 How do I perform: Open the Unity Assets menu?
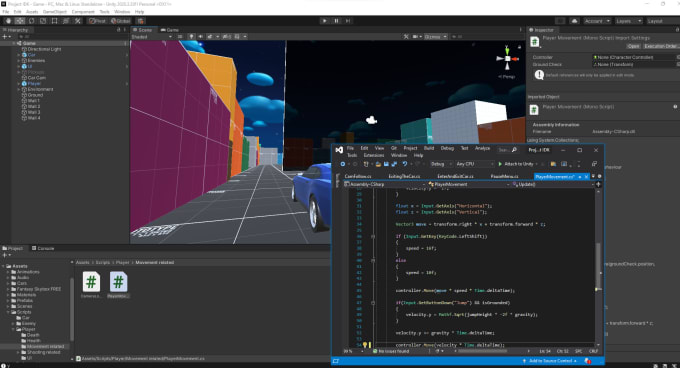[32, 12]
